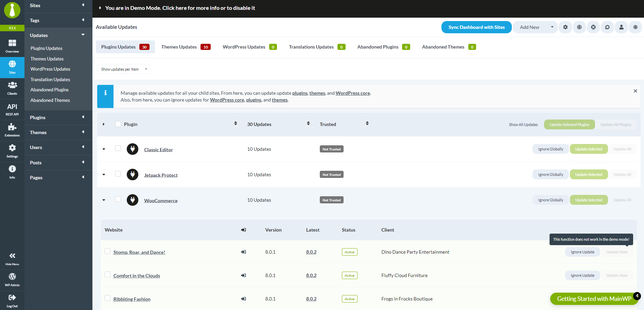Open the Overview dashboard icon
Viewport: 644px width, 310px height.
tap(12, 46)
